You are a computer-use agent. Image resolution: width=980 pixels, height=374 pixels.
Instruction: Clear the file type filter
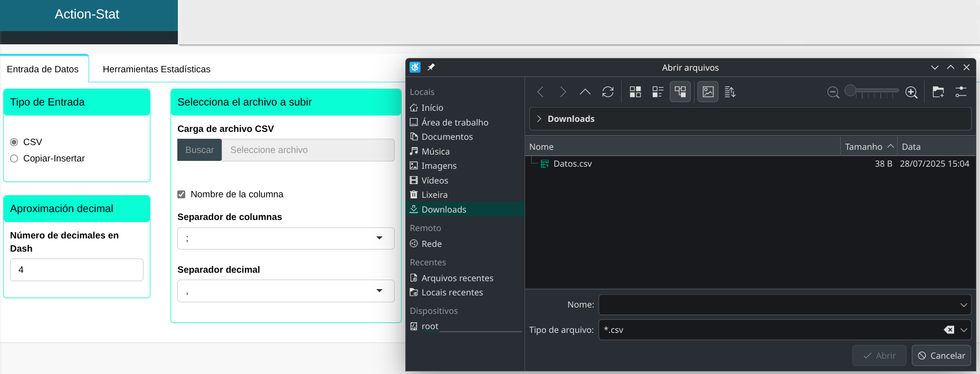(949, 330)
